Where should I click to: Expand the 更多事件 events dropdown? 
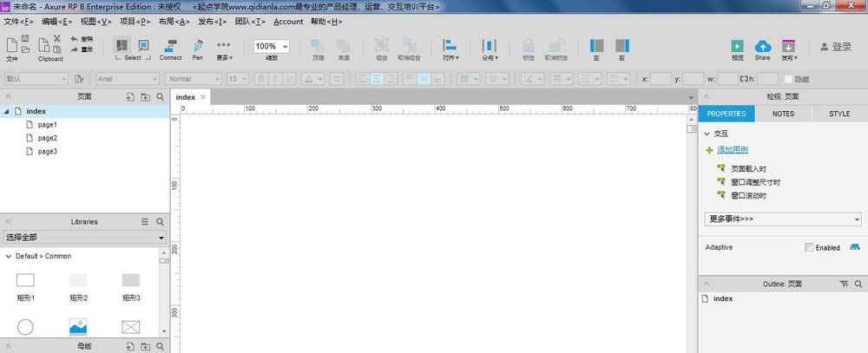pyautogui.click(x=782, y=219)
